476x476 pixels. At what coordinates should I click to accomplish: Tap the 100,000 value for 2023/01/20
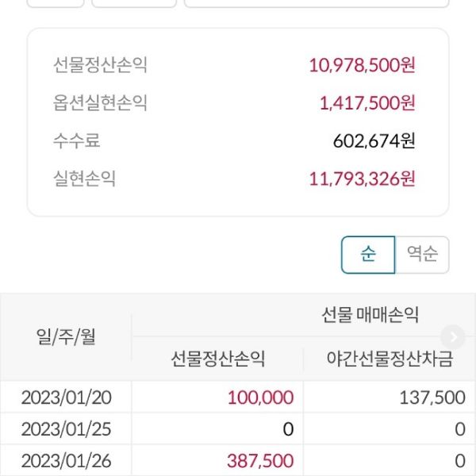(x=261, y=397)
